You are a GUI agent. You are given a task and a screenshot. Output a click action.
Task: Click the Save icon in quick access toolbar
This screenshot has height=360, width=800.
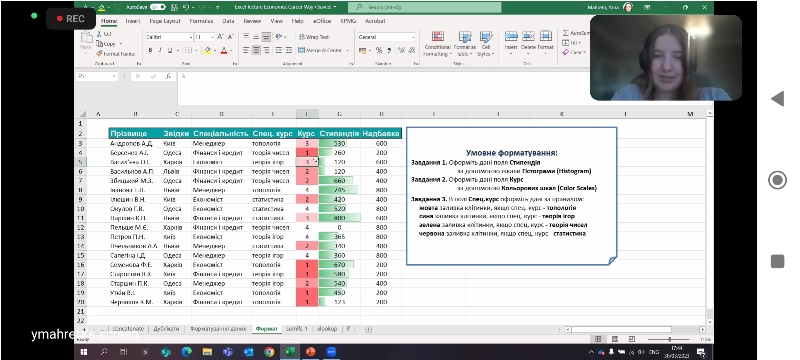pos(174,7)
